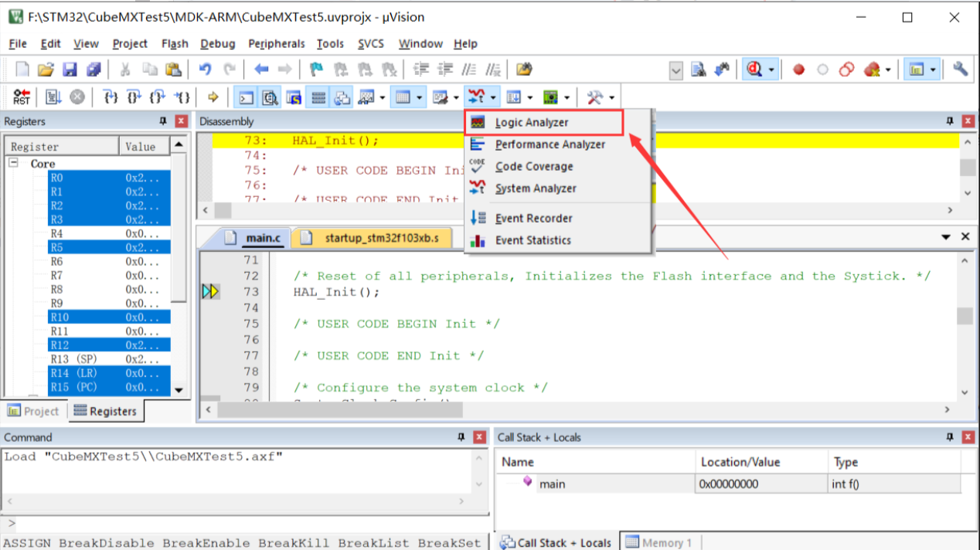980x550 pixels.
Task: Toggle the Command Window toolbar button
Action: coord(246,97)
